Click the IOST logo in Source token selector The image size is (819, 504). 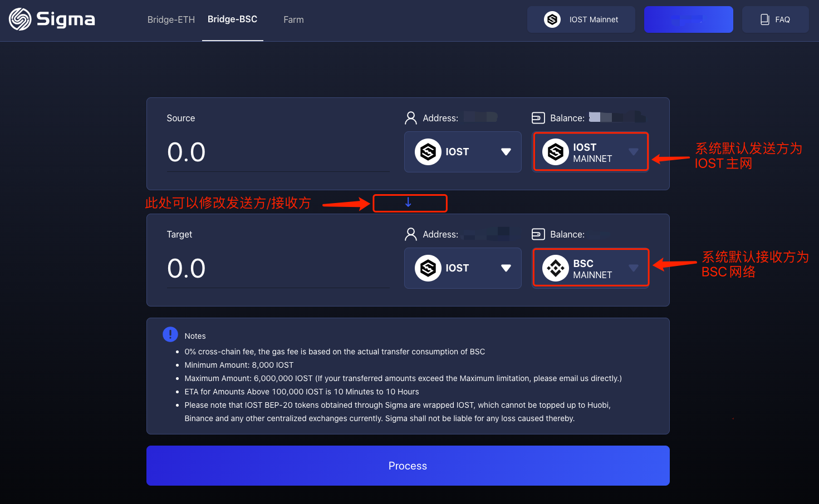(428, 152)
